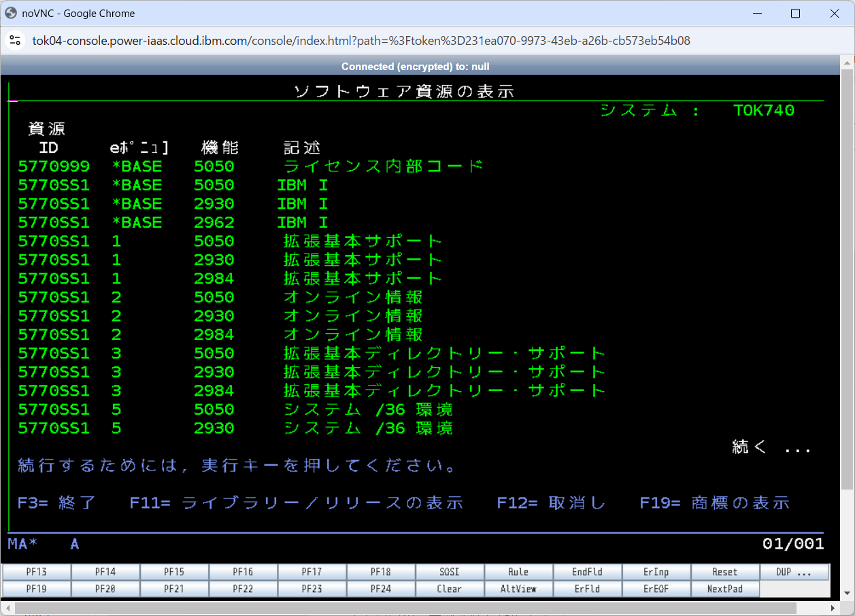Click the down arrow of vertical scrollbar
The height and width of the screenshot is (616, 855).
847,592
